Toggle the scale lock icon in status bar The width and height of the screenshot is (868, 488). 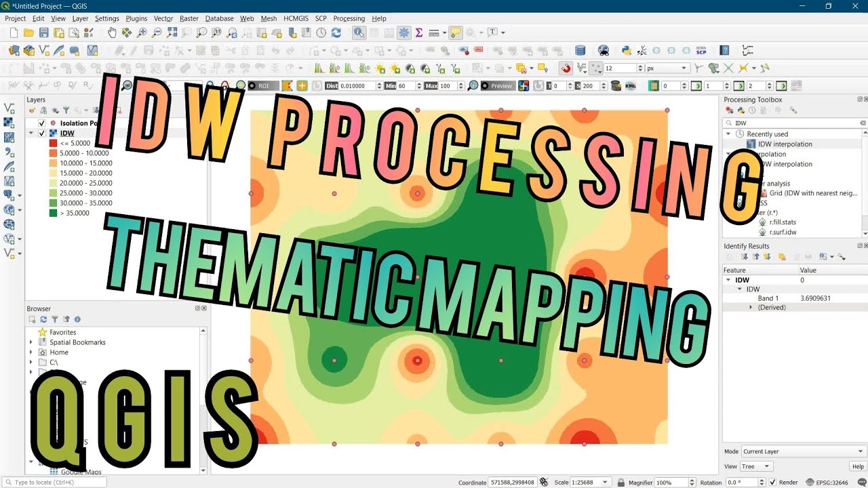(x=620, y=483)
